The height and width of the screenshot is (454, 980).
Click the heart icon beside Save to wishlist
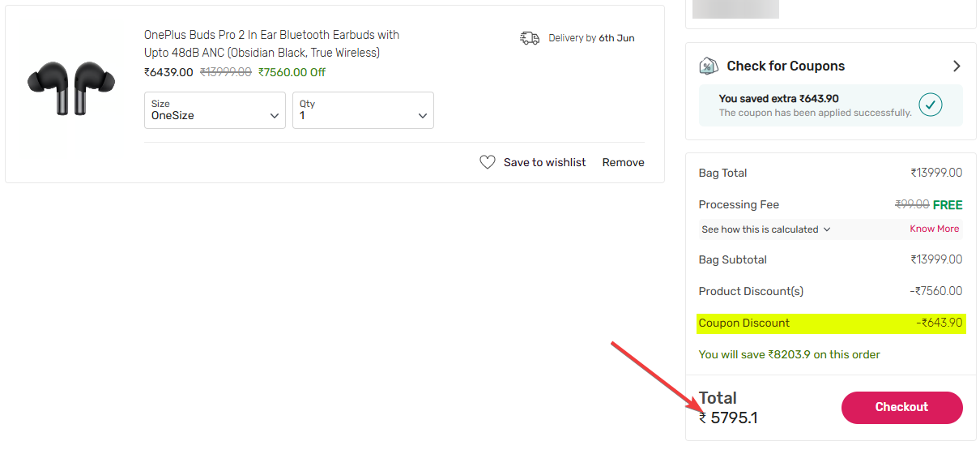[x=487, y=162]
